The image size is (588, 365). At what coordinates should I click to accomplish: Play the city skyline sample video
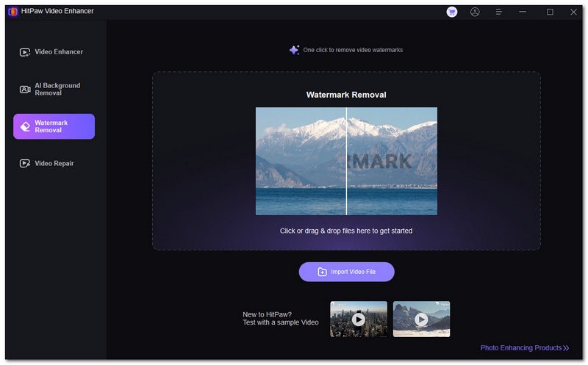click(x=359, y=319)
